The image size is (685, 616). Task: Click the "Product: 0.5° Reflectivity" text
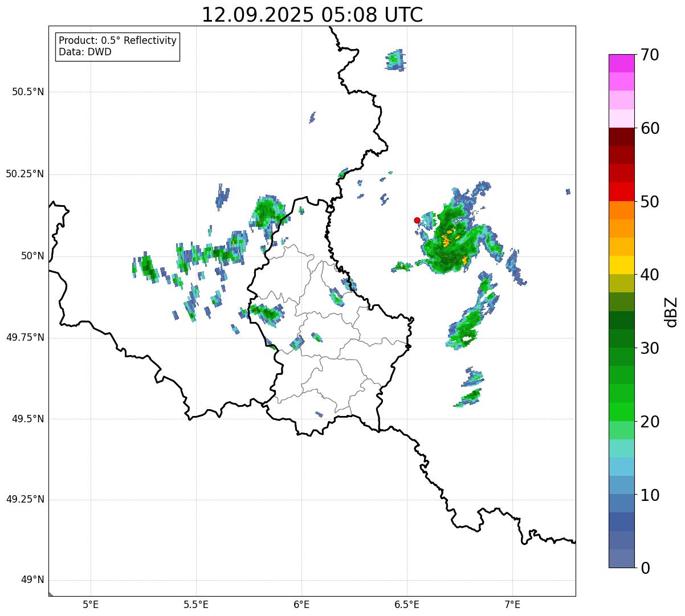(117, 40)
